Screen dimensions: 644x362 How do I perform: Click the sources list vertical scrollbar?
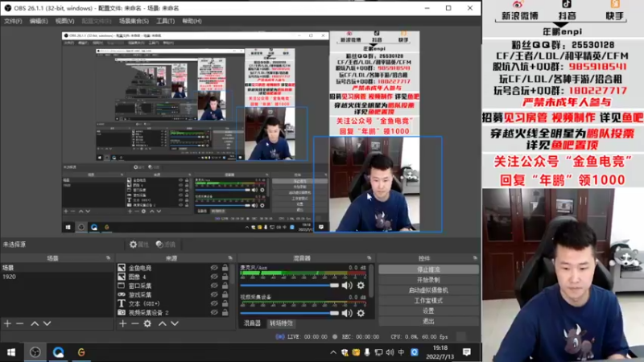pyautogui.click(x=233, y=275)
